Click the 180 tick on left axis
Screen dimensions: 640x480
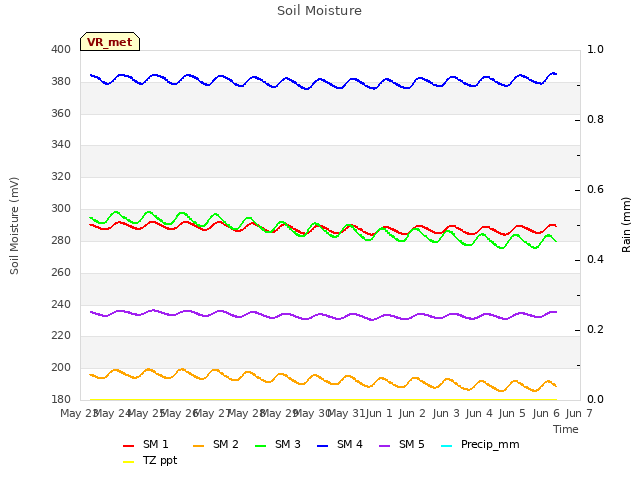click(61, 400)
